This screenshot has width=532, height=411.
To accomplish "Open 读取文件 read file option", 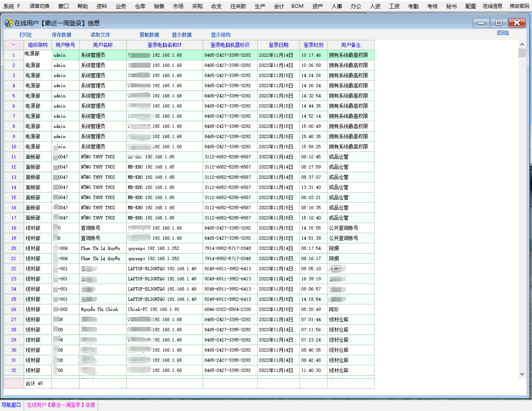I will [100, 35].
